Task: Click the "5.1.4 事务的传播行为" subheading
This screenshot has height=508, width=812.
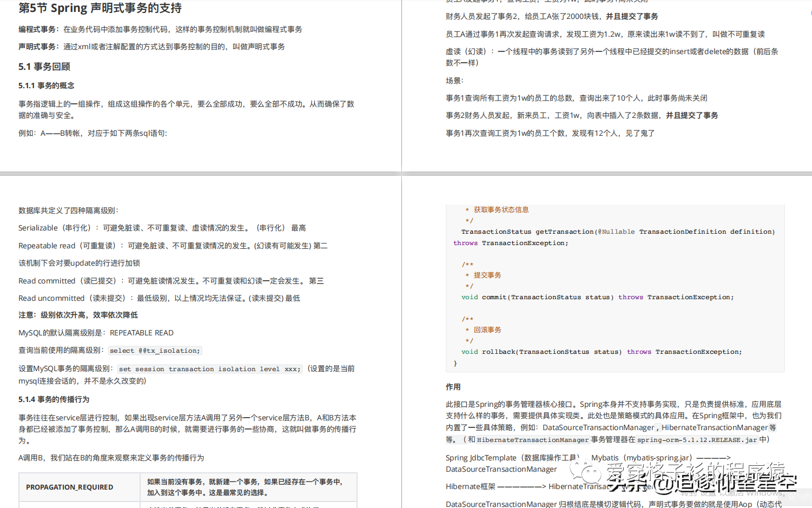Action: click(54, 399)
